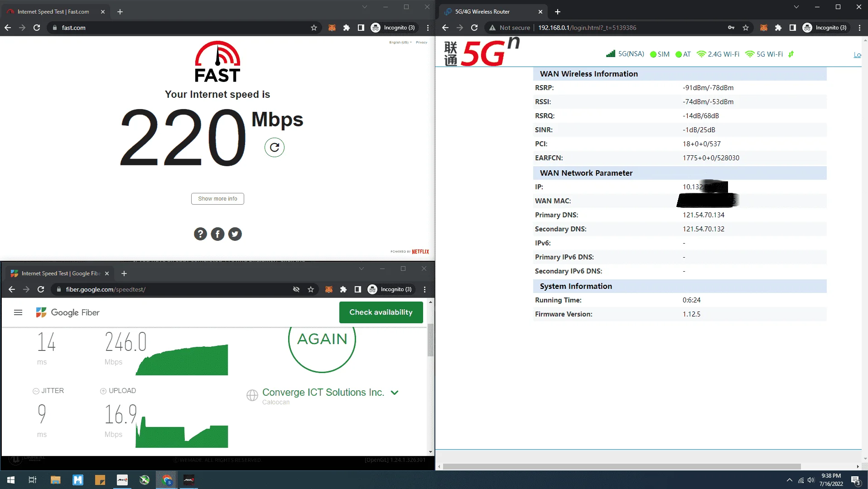
Task: Bookmark the fiber.google.com page with the star
Action: coord(311,289)
